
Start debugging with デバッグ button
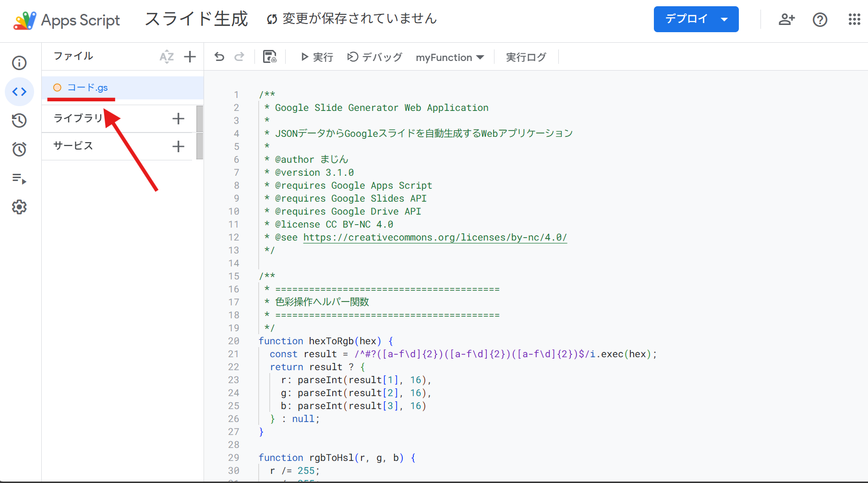(x=374, y=58)
